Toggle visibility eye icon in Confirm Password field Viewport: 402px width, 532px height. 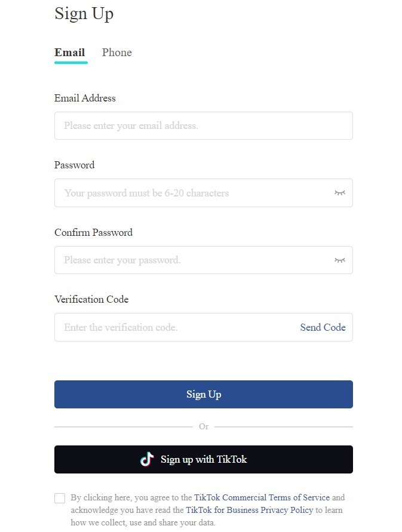339,260
